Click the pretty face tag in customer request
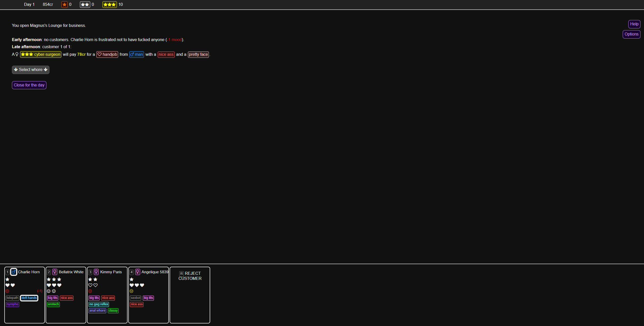644x326 pixels. (x=198, y=55)
